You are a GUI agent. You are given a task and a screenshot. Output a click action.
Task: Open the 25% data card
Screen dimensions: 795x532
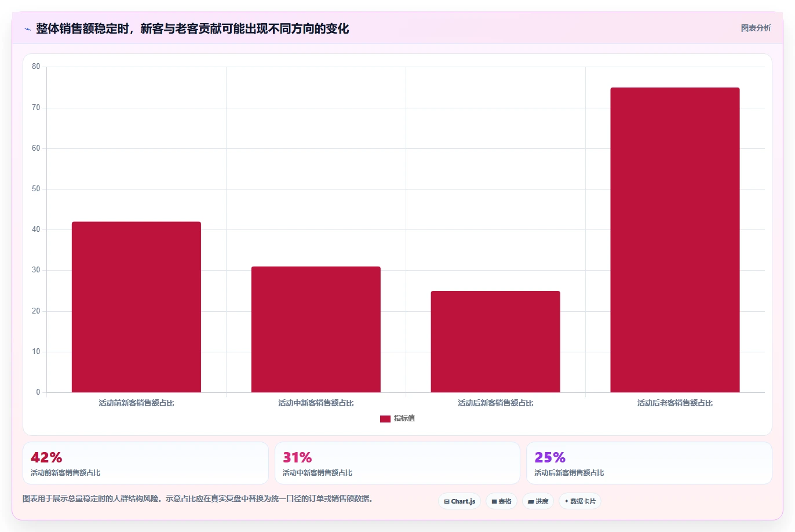tap(649, 463)
